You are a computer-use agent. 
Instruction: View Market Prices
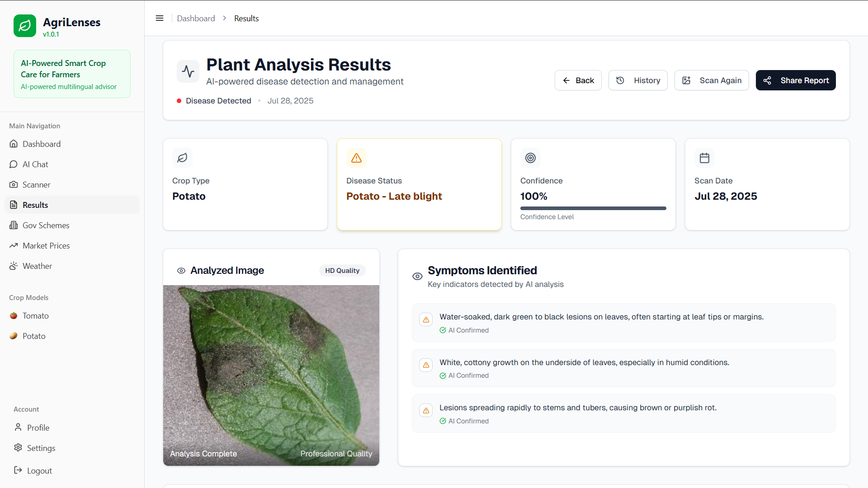click(72, 245)
